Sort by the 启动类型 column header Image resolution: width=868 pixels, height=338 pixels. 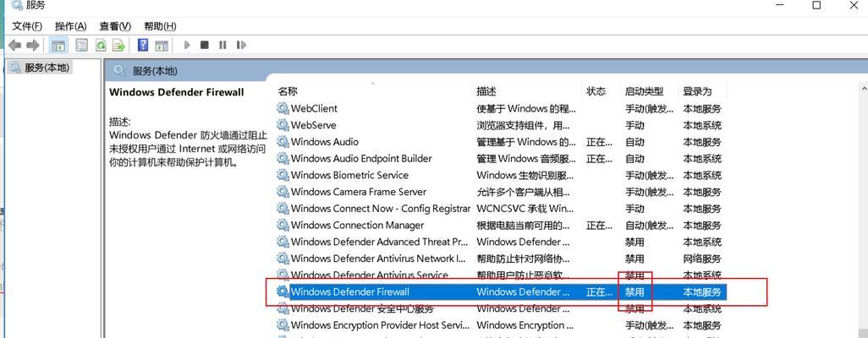tap(644, 91)
